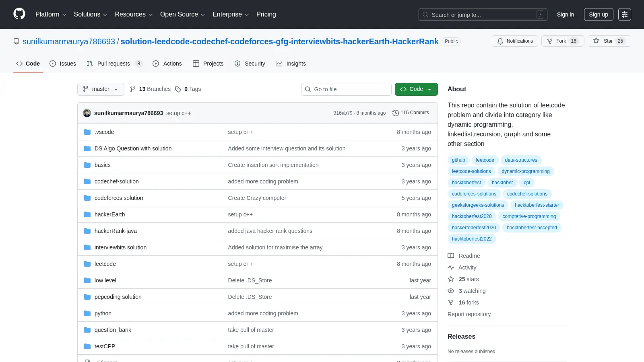Screen dimensions: 644x362
Task: Click the folder icon next to python
Action: [87, 313]
